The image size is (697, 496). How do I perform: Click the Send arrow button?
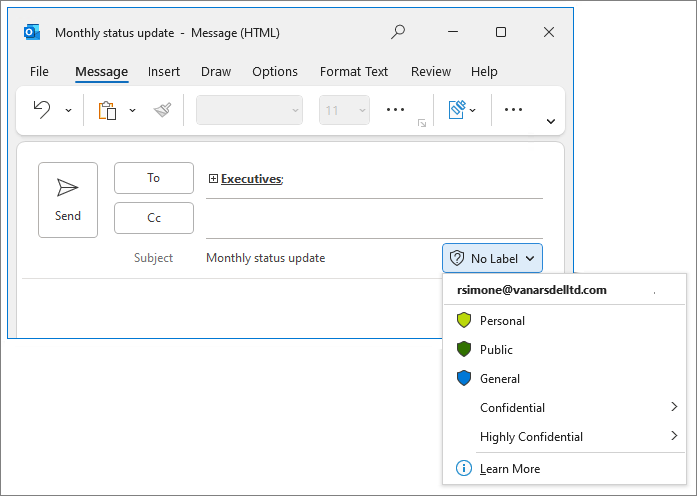tap(68, 199)
